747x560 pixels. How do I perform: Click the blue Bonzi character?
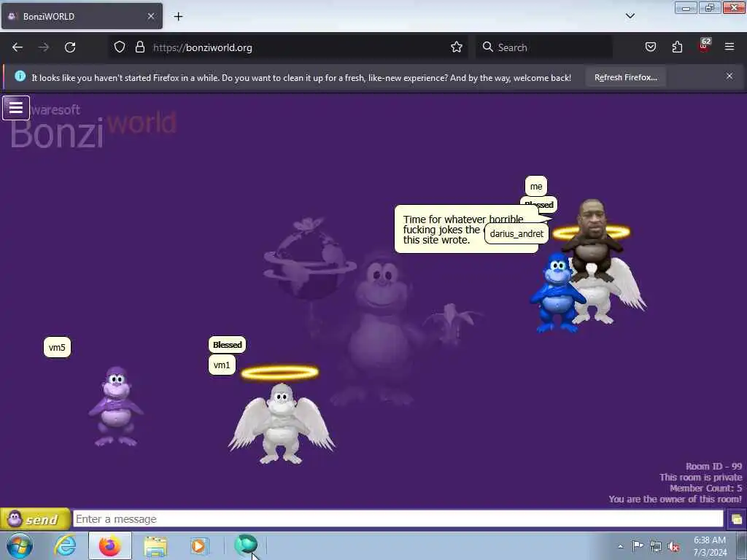pyautogui.click(x=557, y=293)
